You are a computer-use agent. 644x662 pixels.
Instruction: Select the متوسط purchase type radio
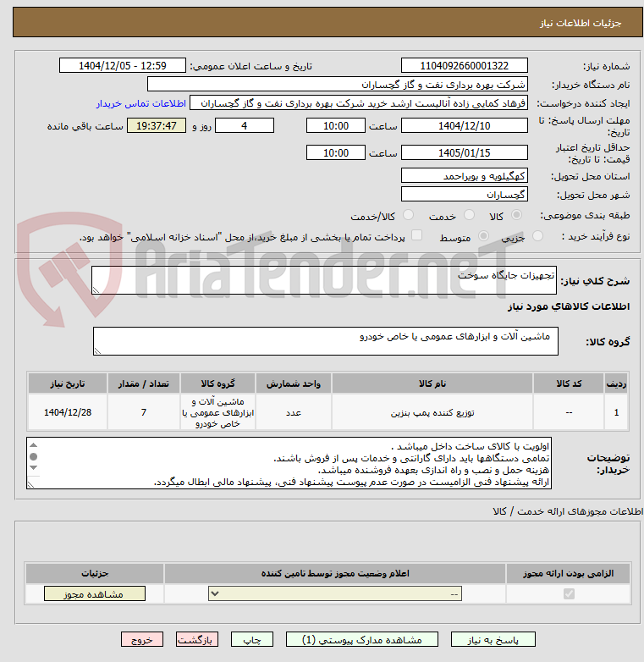tap(483, 236)
